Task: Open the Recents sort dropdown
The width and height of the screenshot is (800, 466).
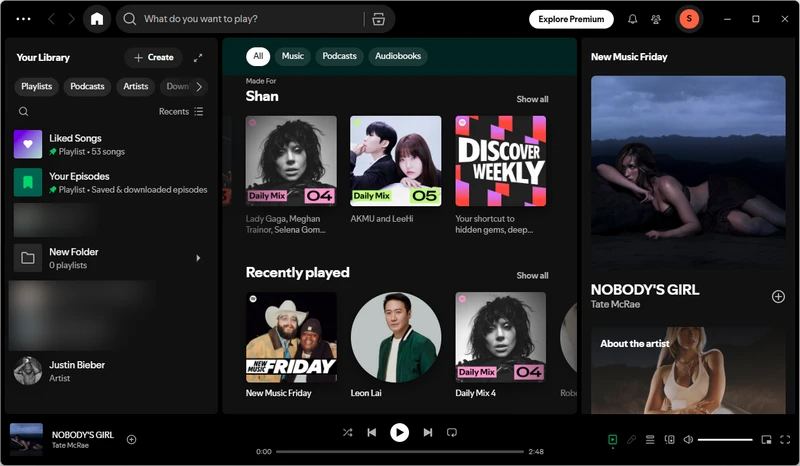Action: (x=181, y=111)
